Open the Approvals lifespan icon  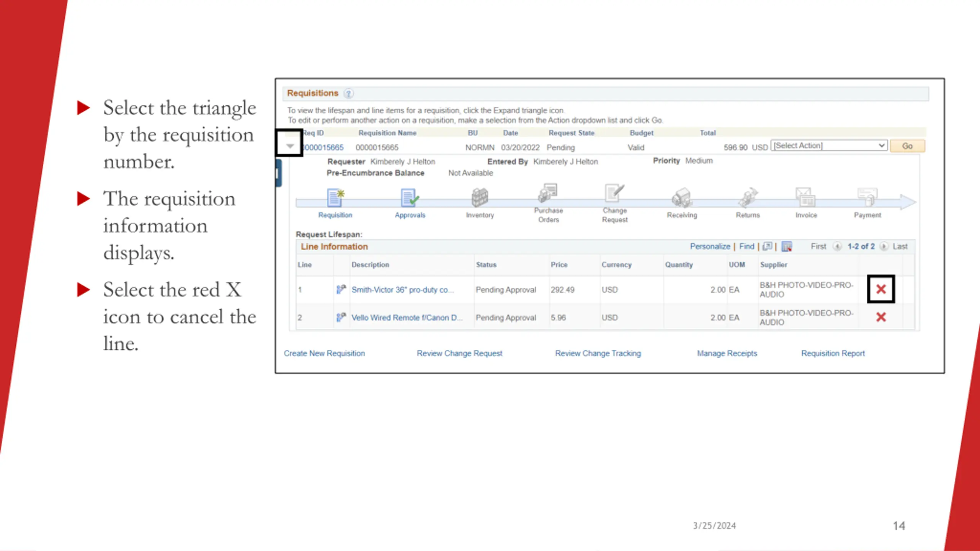410,198
